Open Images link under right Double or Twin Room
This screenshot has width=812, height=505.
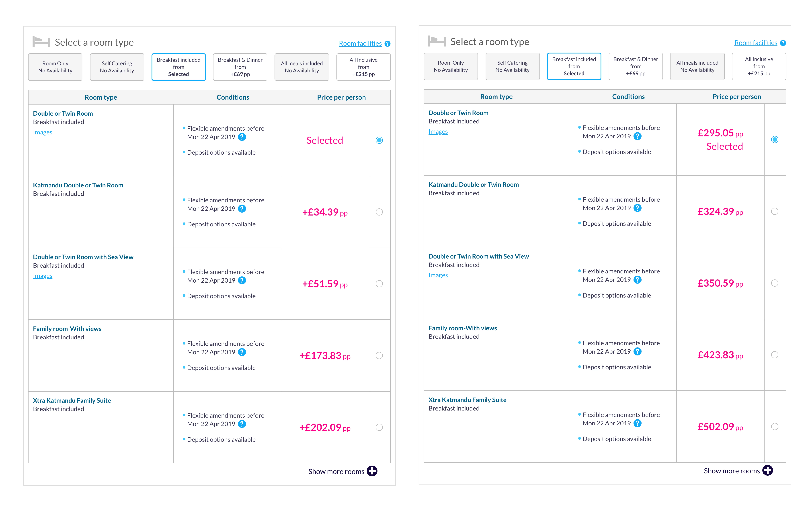tap(438, 132)
